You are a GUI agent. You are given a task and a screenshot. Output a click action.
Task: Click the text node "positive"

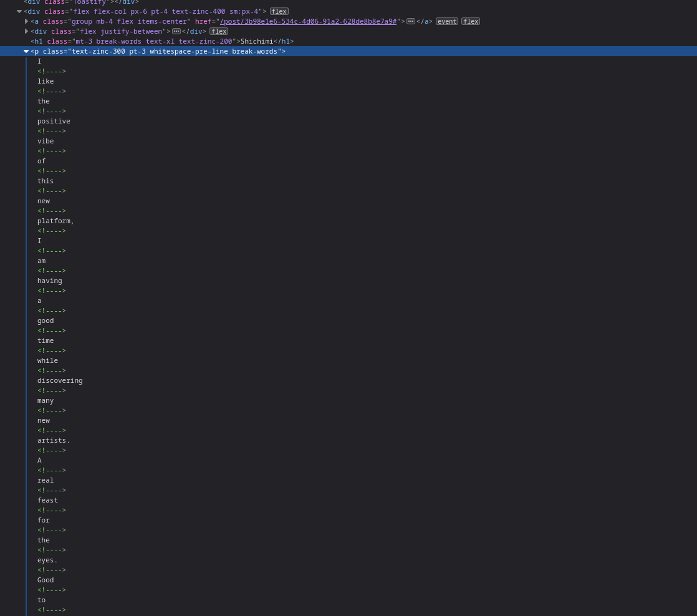point(54,121)
